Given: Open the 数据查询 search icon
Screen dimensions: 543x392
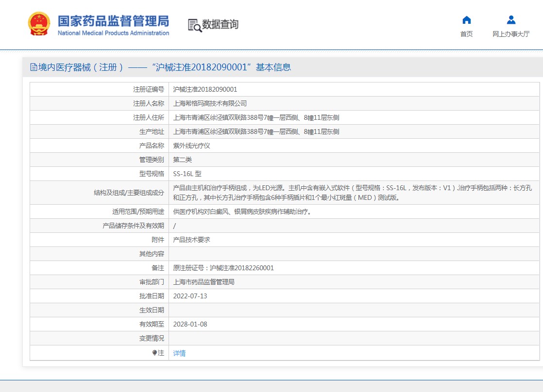Looking at the screenshot, I should 195,25.
